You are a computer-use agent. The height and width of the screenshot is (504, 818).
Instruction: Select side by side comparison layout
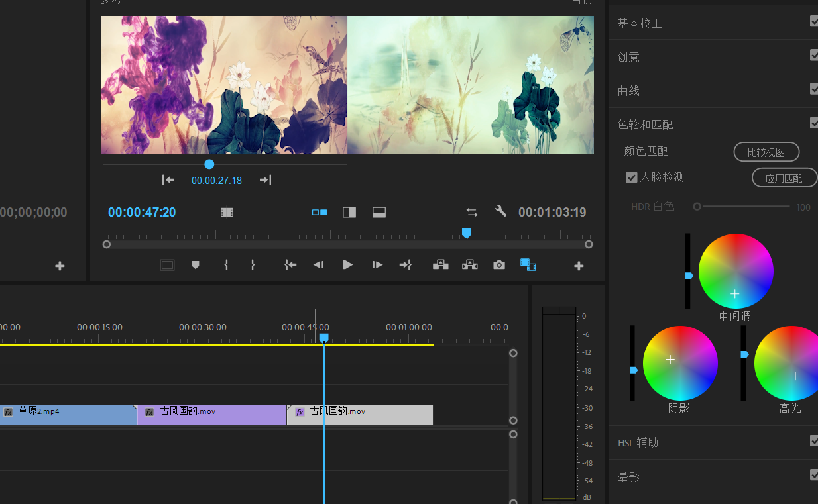(x=320, y=213)
